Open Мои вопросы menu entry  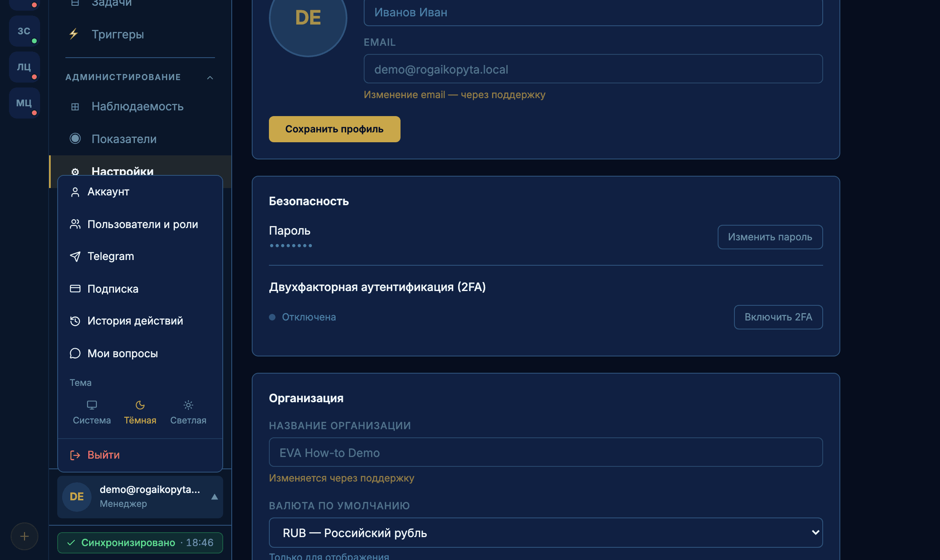(x=140, y=353)
